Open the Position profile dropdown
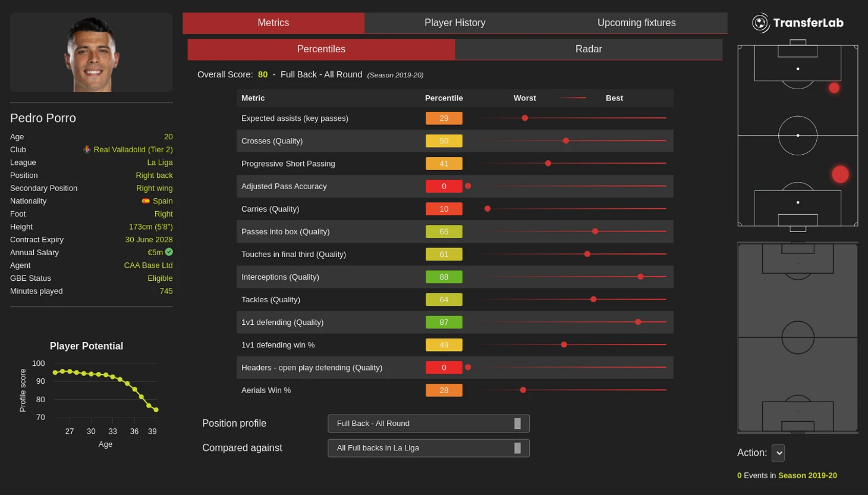 pos(428,424)
